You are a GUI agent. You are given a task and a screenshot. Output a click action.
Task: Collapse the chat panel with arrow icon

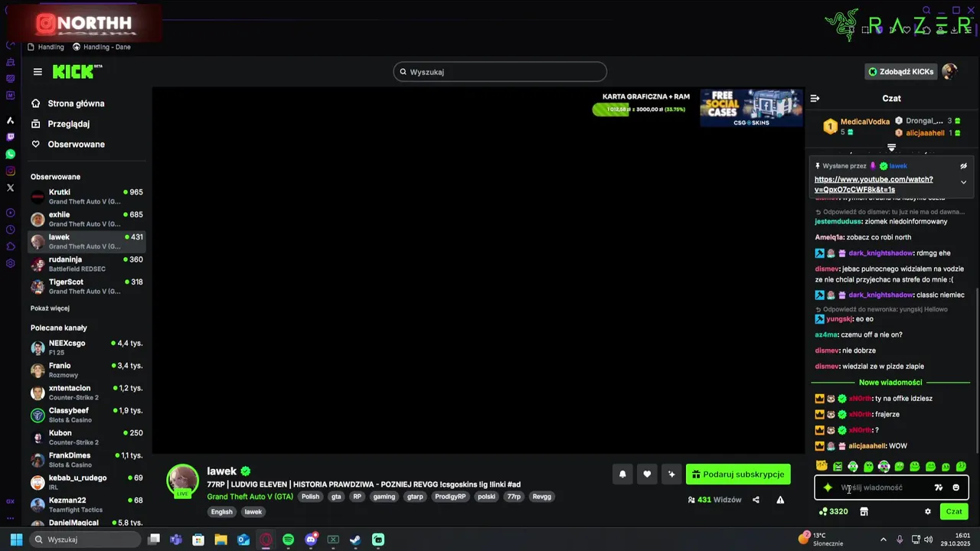coord(815,98)
